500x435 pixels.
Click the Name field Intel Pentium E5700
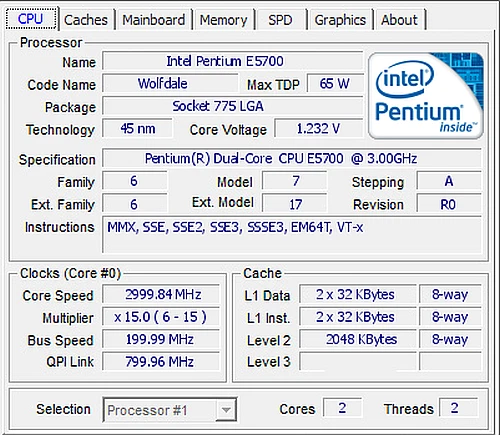[233, 61]
